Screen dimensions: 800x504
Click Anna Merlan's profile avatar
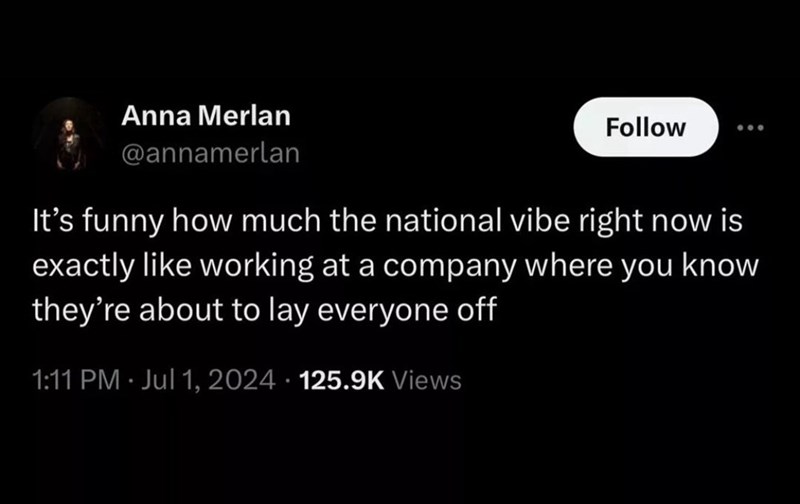pos(68,132)
